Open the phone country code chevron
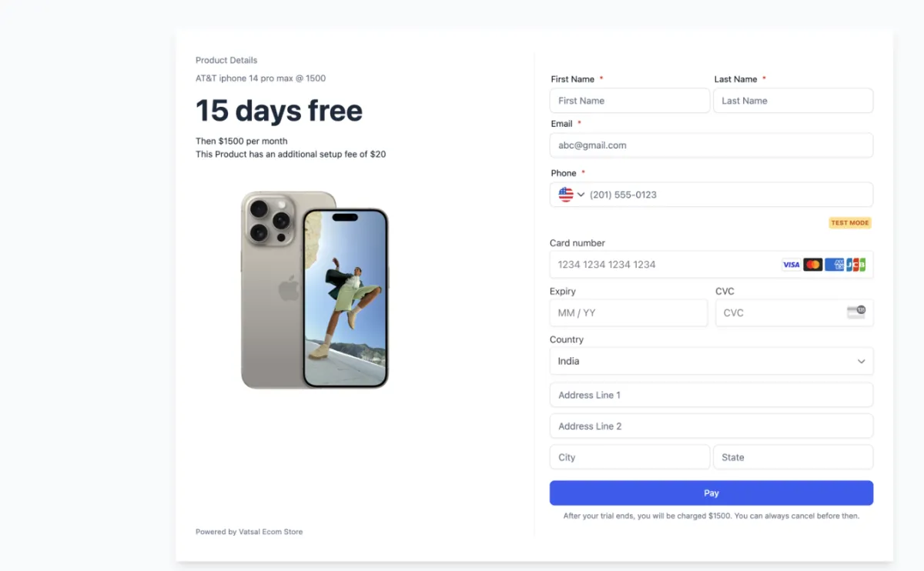The width and height of the screenshot is (924, 571). coord(581,195)
